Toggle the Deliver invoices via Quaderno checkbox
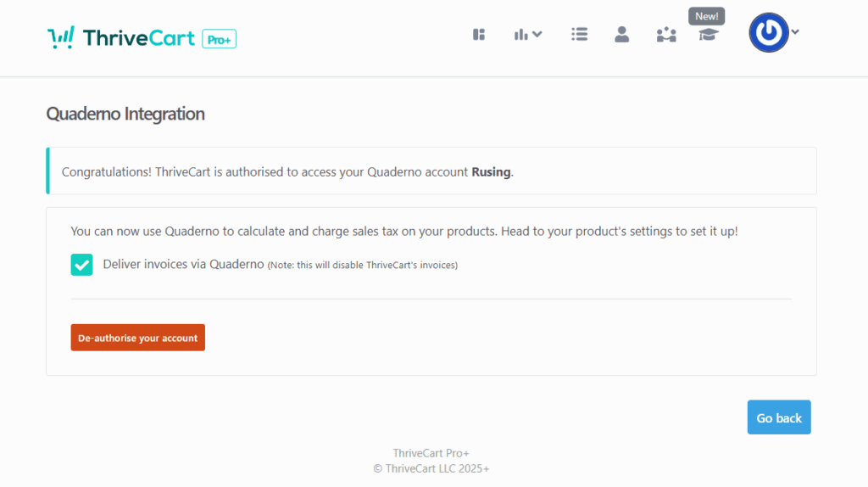Image resolution: width=868 pixels, height=487 pixels. (x=82, y=265)
